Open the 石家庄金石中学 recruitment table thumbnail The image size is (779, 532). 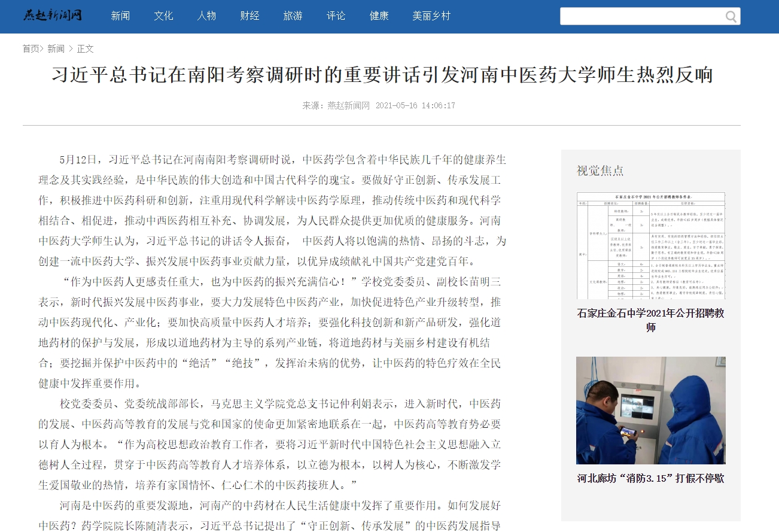(x=650, y=245)
